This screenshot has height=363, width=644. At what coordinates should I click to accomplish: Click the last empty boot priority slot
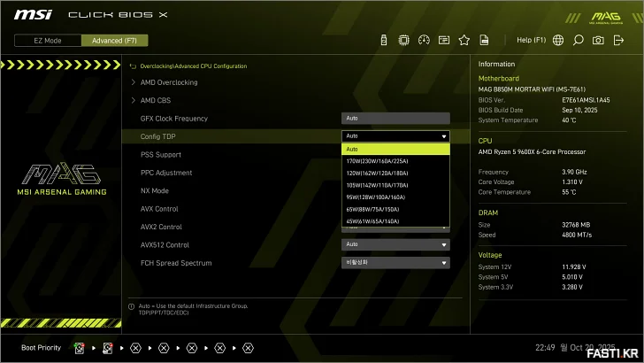pyautogui.click(x=248, y=348)
